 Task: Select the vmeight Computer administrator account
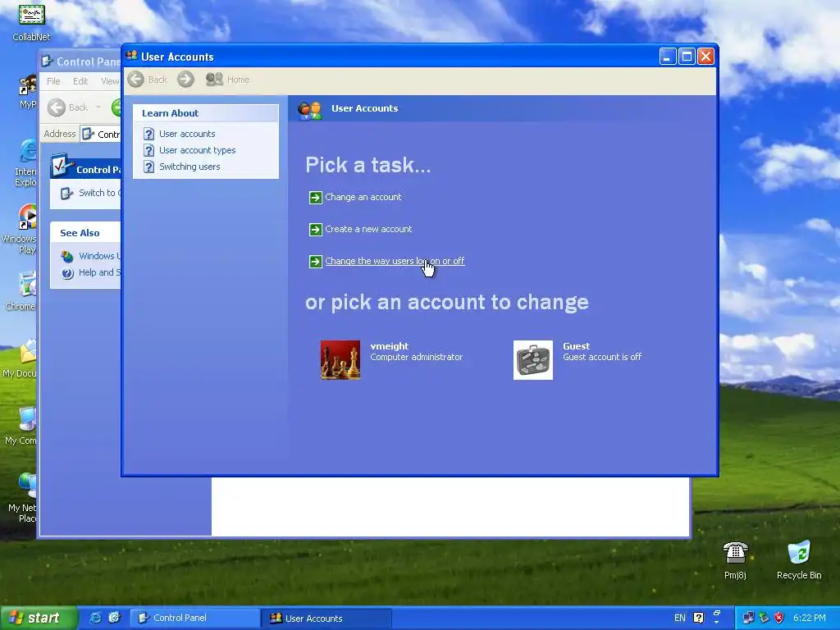pos(416,351)
